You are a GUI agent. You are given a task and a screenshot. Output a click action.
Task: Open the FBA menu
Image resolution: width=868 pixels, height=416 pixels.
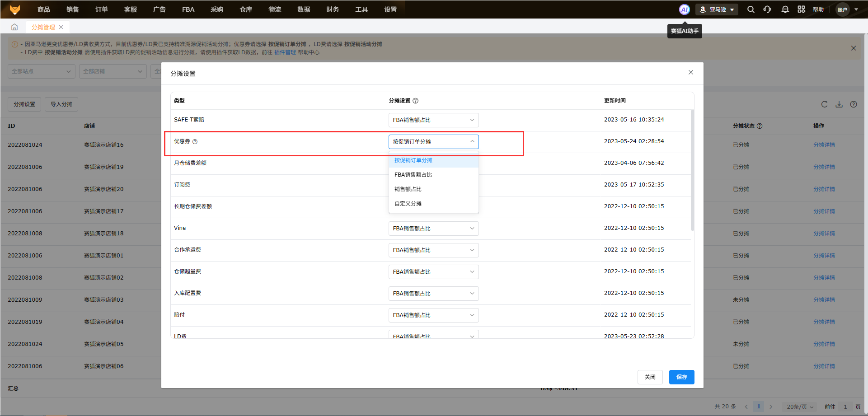(188, 9)
